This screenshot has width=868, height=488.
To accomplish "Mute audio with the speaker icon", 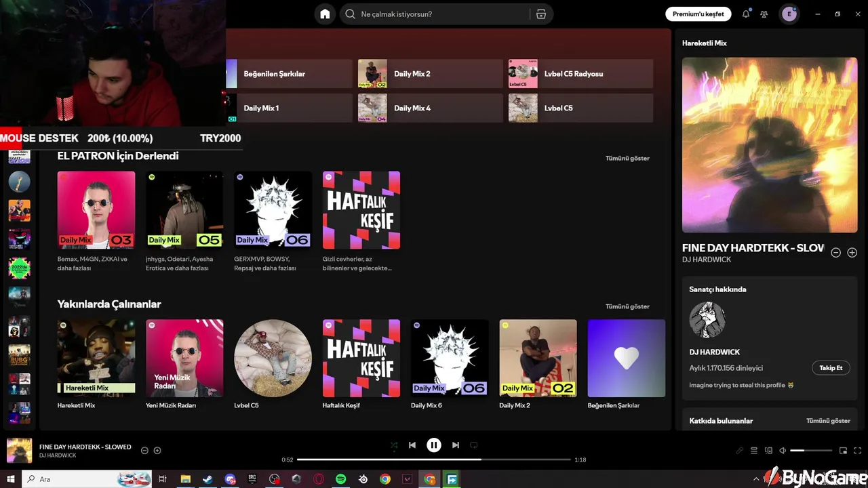I will coord(783,451).
